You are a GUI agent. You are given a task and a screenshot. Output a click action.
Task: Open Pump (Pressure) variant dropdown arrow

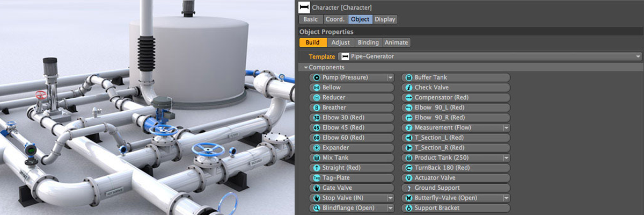pos(391,77)
